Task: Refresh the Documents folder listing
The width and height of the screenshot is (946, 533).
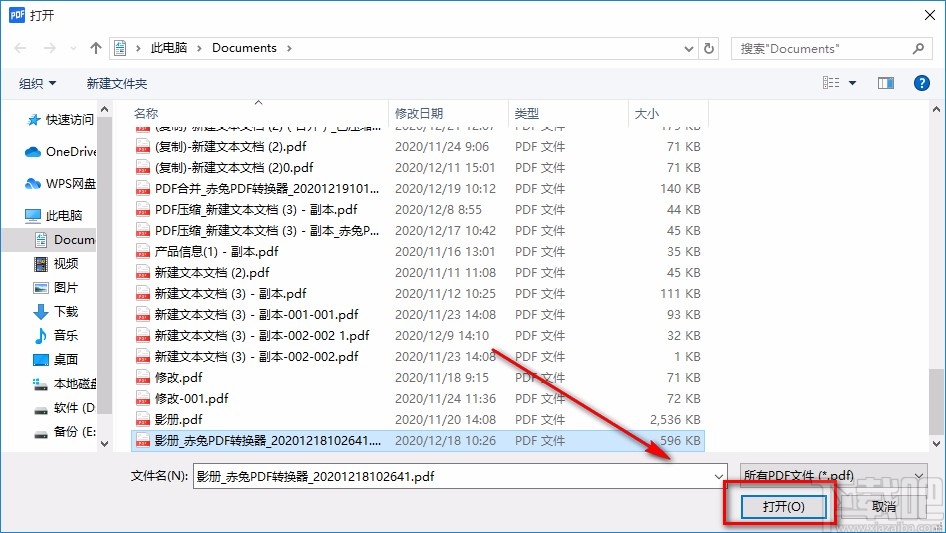Action: tap(710, 48)
